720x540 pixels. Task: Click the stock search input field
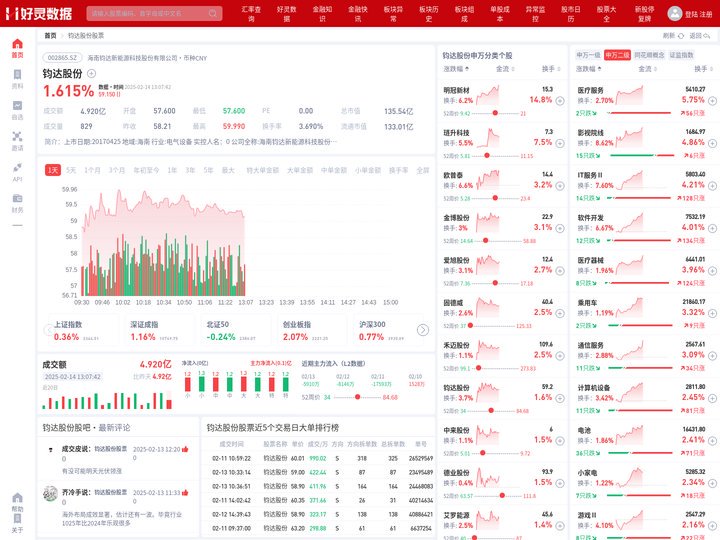coord(148,13)
